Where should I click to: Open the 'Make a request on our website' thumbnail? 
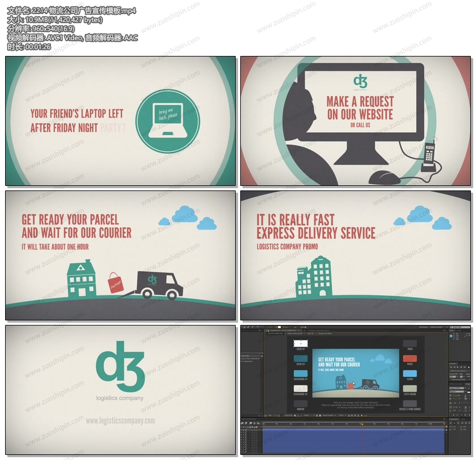tap(355, 121)
